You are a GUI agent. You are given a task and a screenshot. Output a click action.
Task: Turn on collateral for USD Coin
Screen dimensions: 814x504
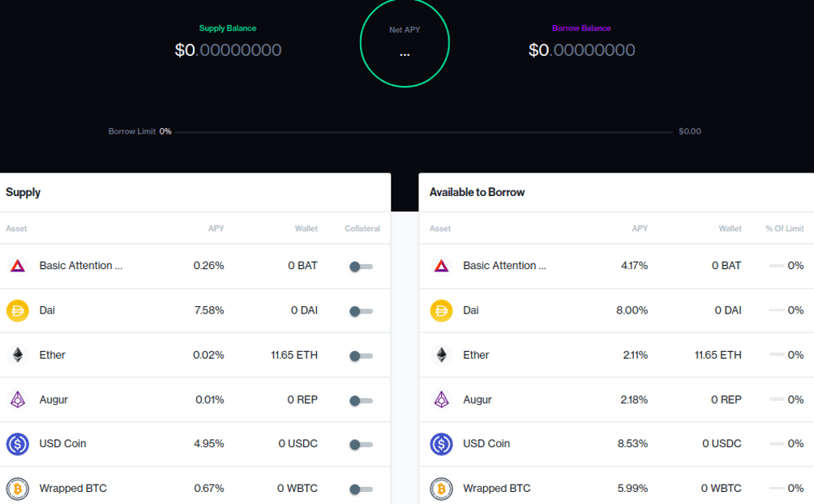pyautogui.click(x=361, y=445)
